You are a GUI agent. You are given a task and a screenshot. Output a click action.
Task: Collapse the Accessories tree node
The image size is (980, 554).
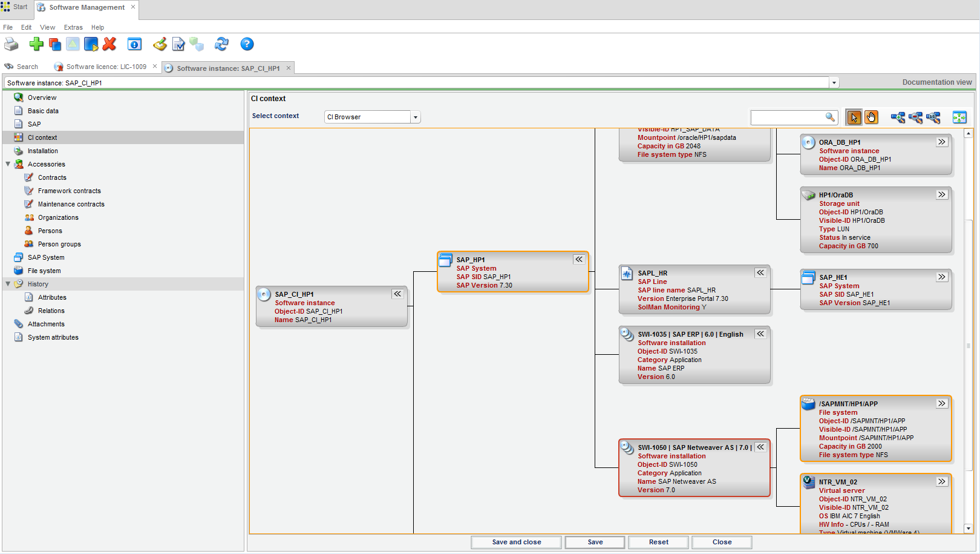pos(8,164)
